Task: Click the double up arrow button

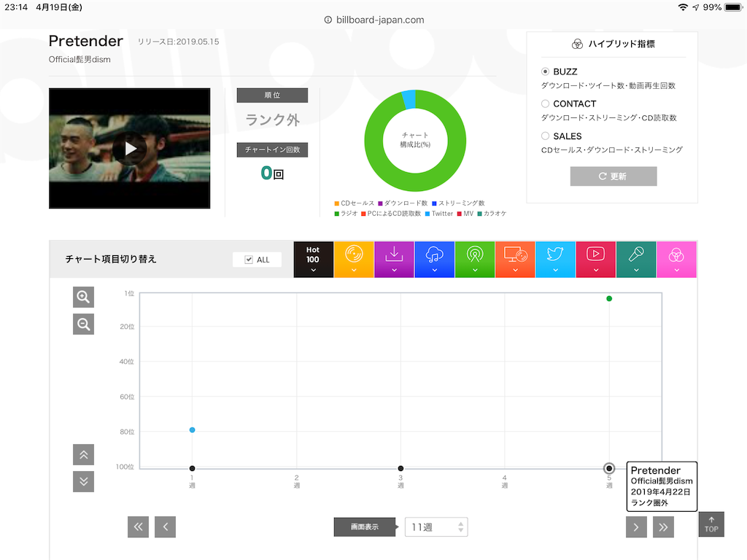Action: tap(83, 455)
